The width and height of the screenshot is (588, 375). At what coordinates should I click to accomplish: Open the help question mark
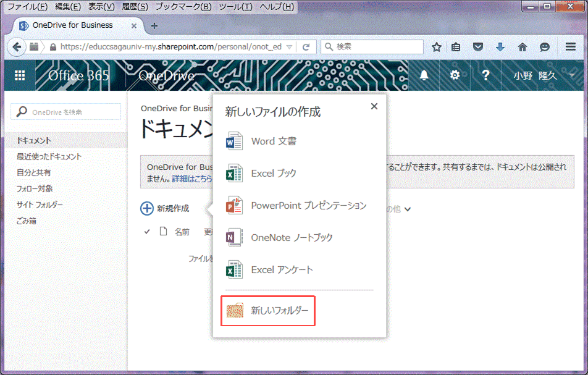tap(485, 75)
